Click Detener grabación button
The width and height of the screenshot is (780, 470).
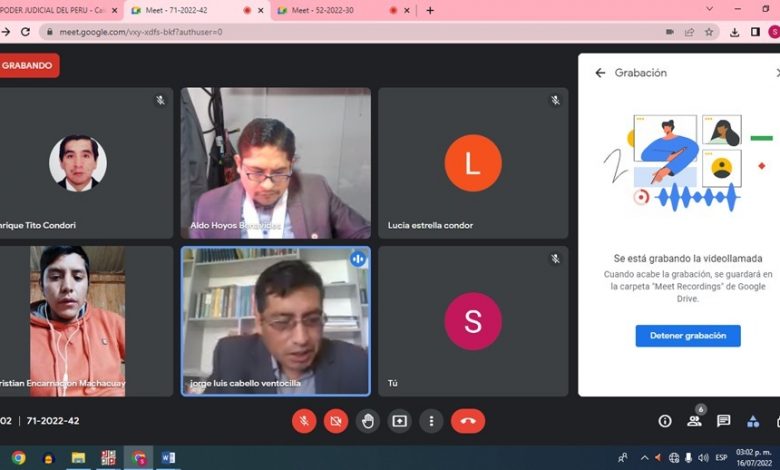688,336
